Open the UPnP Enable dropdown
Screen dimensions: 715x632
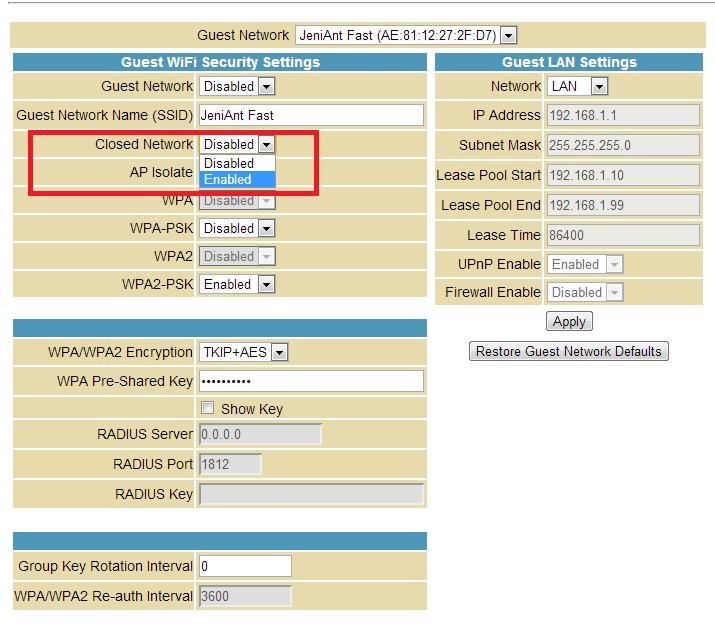(x=585, y=264)
